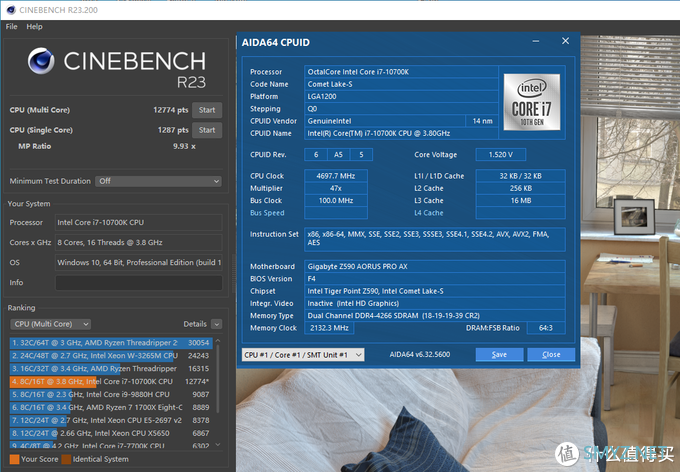Click the BIOS Version value F4
This screenshot has height=472, width=680.
[x=435, y=279]
